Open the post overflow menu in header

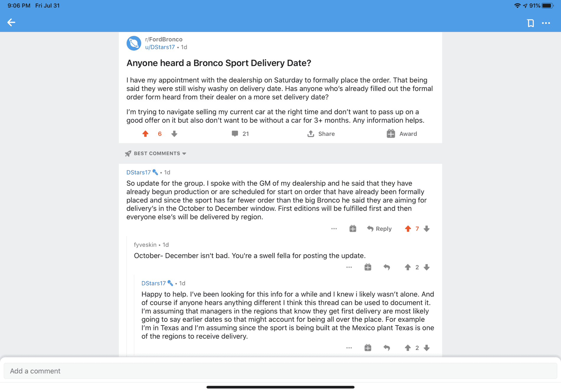pyautogui.click(x=546, y=23)
